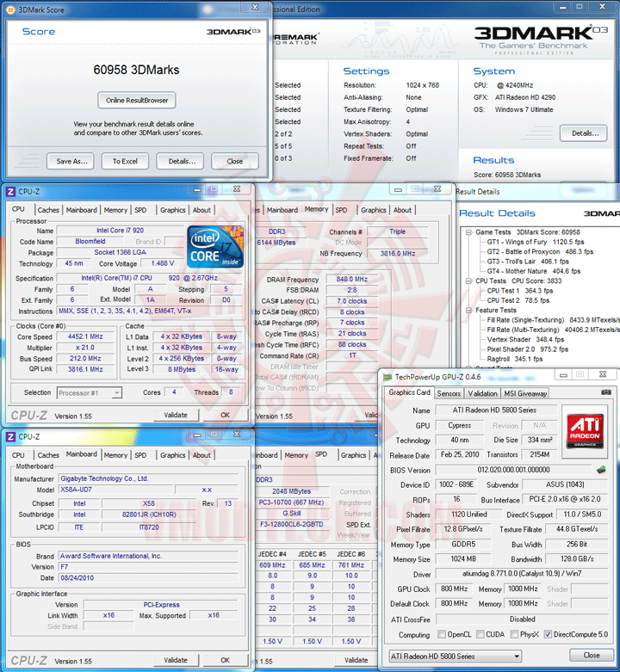
Task: Switch to Caches tab in CPU-Z processor window
Action: coord(48,210)
